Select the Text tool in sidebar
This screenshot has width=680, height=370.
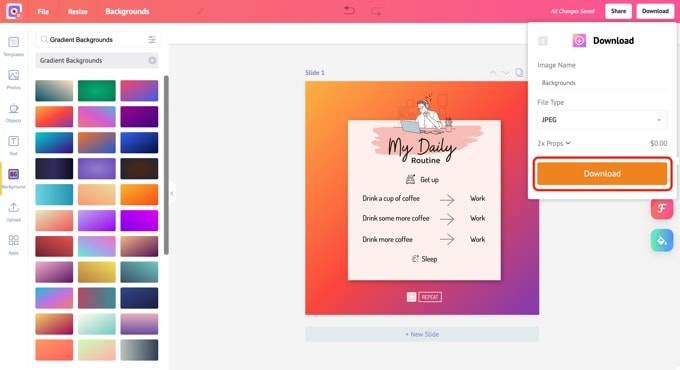(x=13, y=145)
